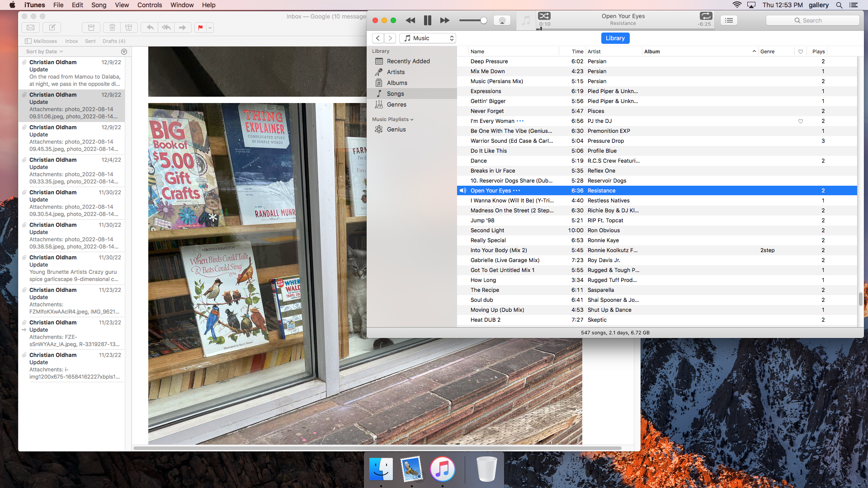This screenshot has width=868, height=488.
Task: Open the View menu in menu bar
Action: pos(122,5)
